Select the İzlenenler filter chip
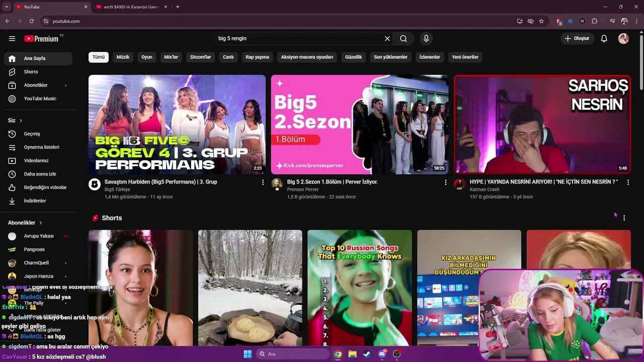Screen dimensions: 644x362 tap(430, 57)
